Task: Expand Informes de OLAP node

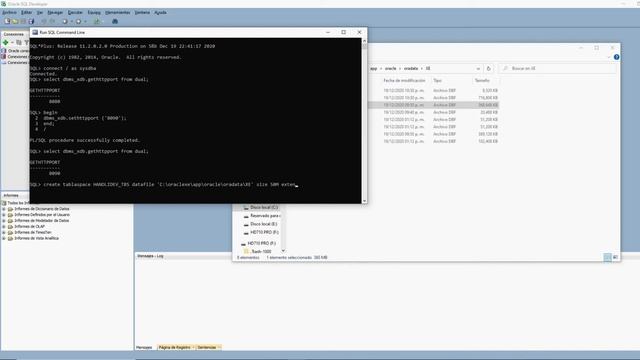Action: click(4, 227)
